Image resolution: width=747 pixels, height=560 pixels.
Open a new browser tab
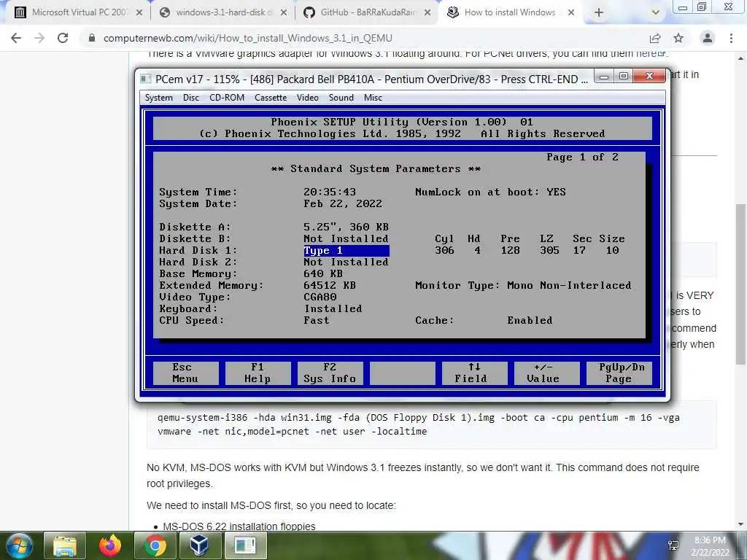pos(599,13)
